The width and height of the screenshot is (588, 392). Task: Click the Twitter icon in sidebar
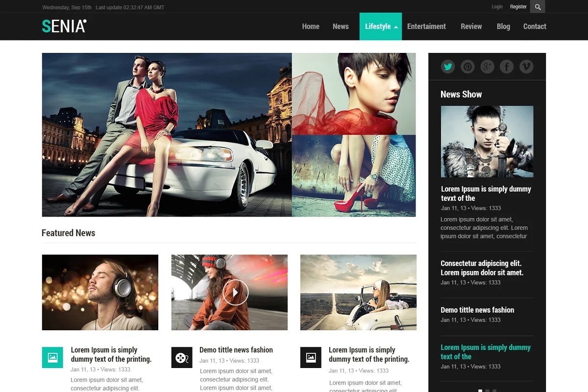click(448, 67)
